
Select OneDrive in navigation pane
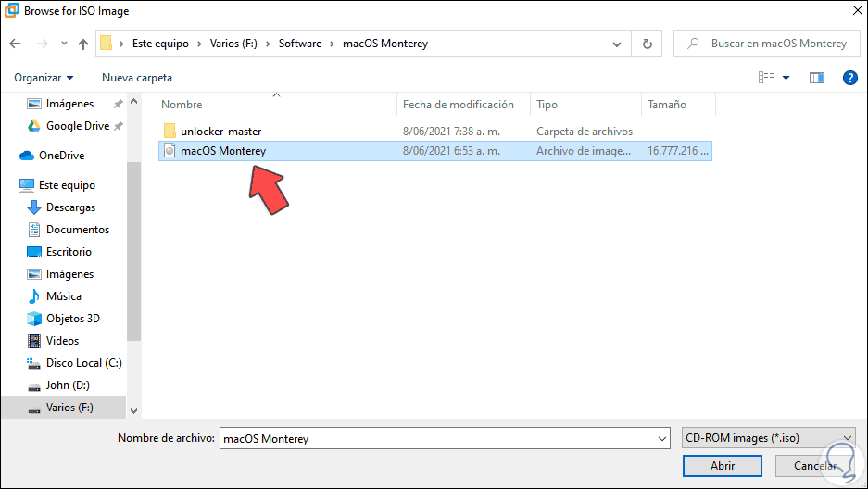coord(61,156)
